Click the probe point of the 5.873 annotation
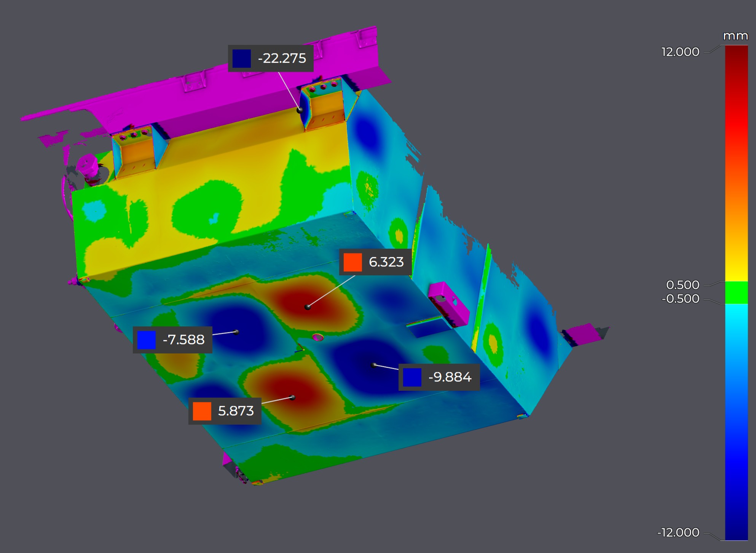 click(292, 398)
